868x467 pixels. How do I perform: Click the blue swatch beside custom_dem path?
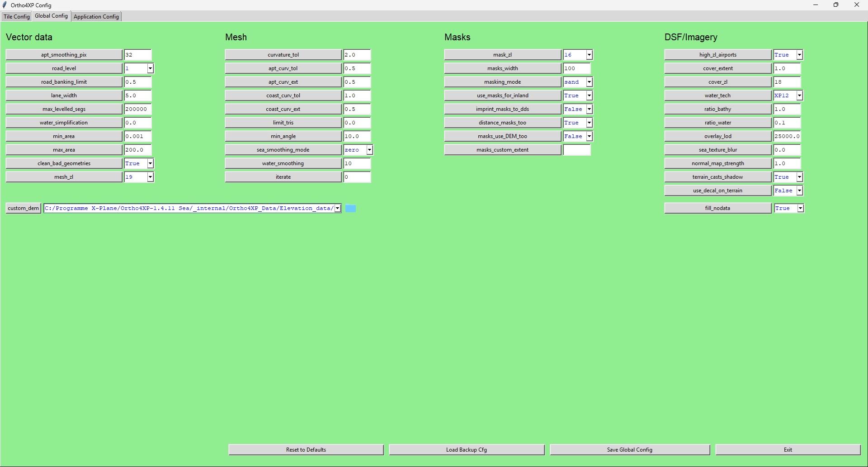tap(350, 209)
